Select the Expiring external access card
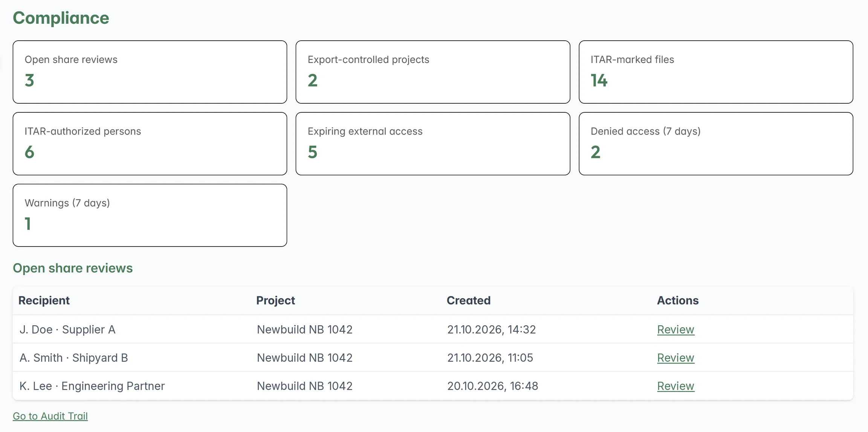This screenshot has height=432, width=868. pos(433,144)
